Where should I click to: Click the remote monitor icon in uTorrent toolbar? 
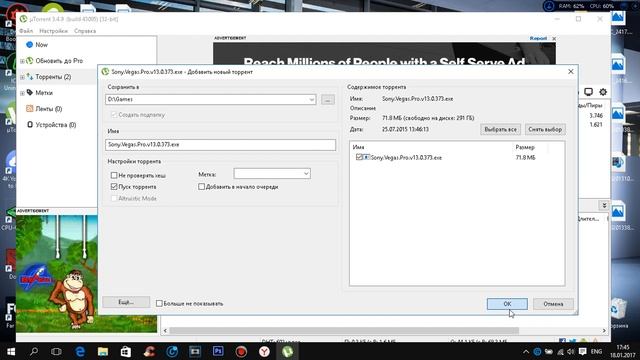click(x=588, y=92)
